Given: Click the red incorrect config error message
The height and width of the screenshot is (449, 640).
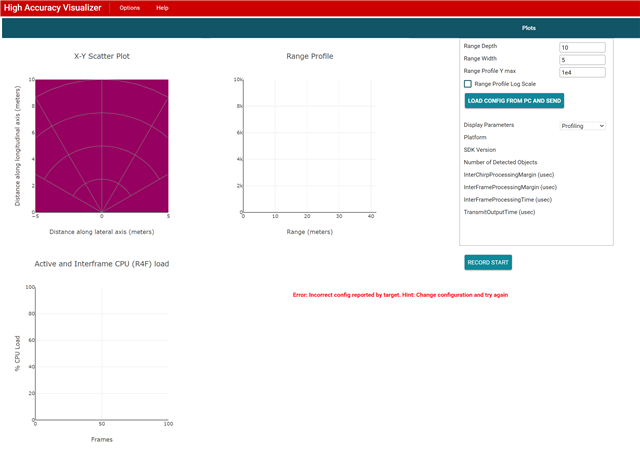Looking at the screenshot, I should (400, 295).
